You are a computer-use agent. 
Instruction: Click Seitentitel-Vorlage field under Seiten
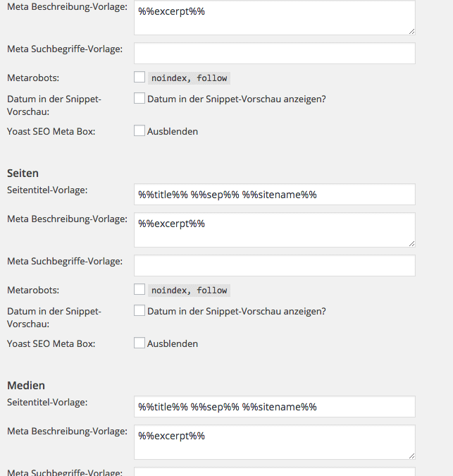274,195
